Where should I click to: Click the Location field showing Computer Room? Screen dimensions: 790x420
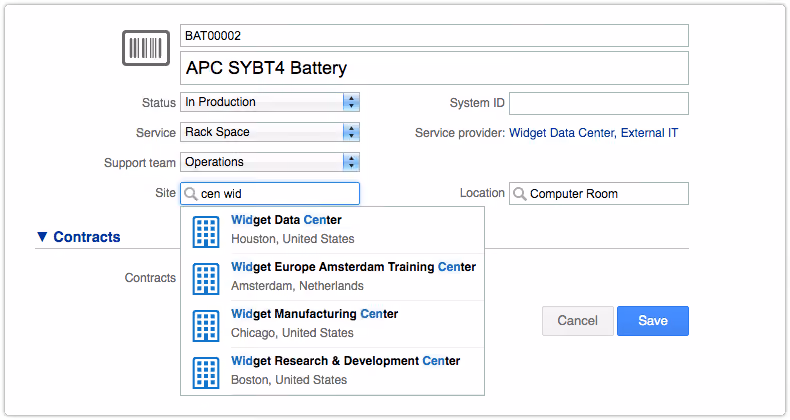click(599, 194)
